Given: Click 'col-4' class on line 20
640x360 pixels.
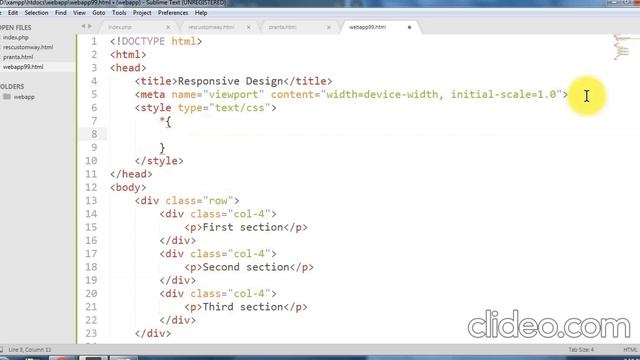Looking at the screenshot, I should [249, 294].
